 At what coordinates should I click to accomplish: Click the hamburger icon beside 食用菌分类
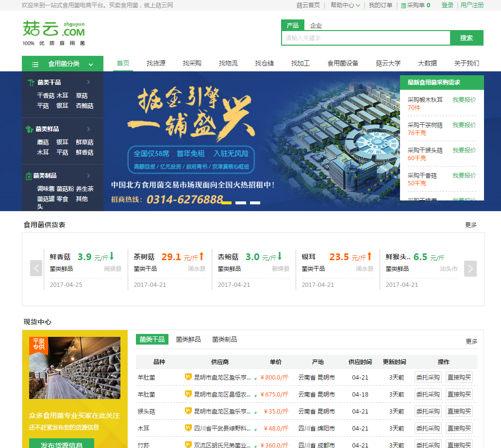point(35,64)
